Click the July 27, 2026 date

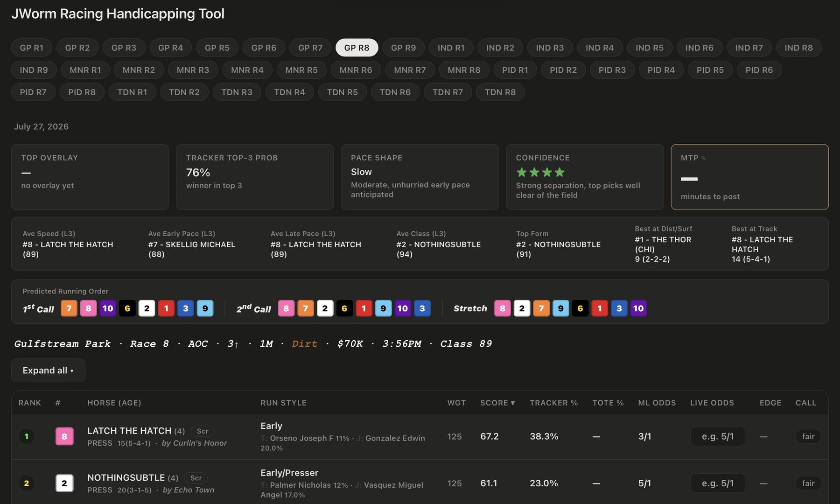pos(41,126)
